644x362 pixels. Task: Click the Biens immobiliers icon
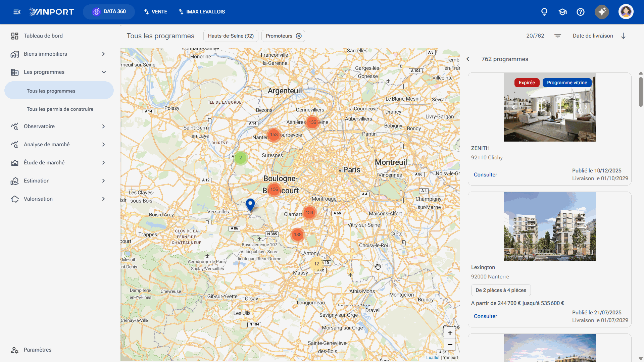pos(14,54)
